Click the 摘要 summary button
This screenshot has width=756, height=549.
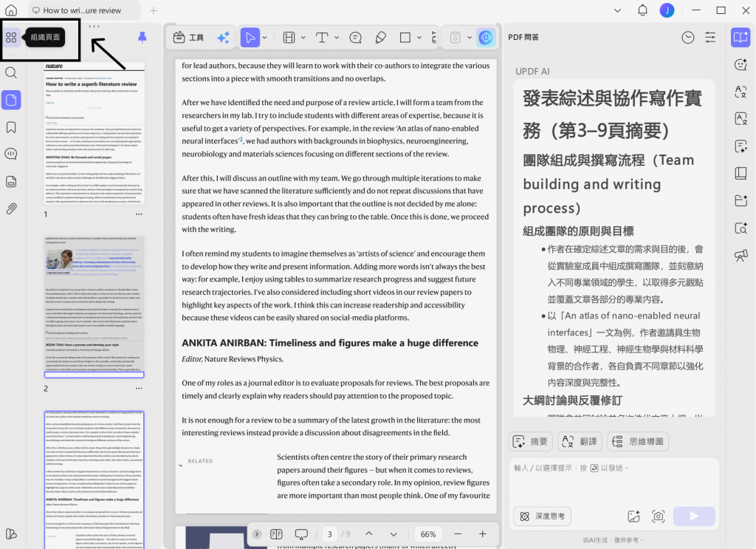click(531, 441)
